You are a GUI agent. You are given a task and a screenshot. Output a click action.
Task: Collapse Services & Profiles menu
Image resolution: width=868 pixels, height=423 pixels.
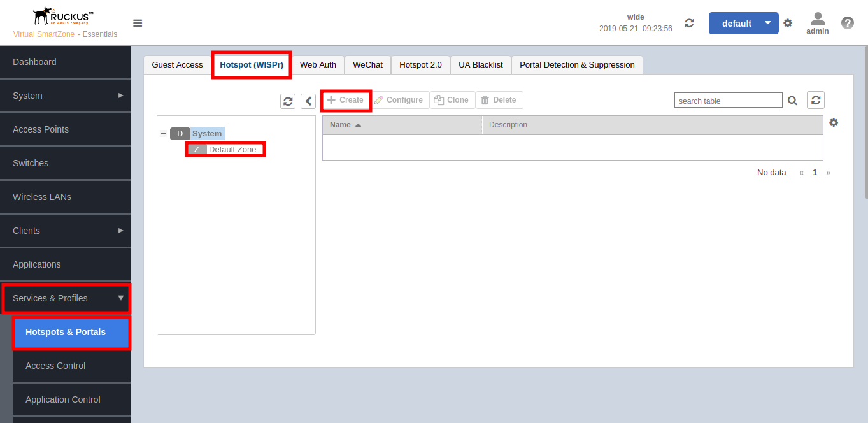[x=121, y=298]
